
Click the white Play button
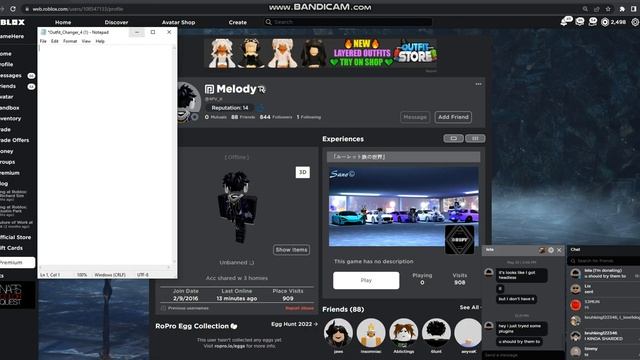coord(366,280)
